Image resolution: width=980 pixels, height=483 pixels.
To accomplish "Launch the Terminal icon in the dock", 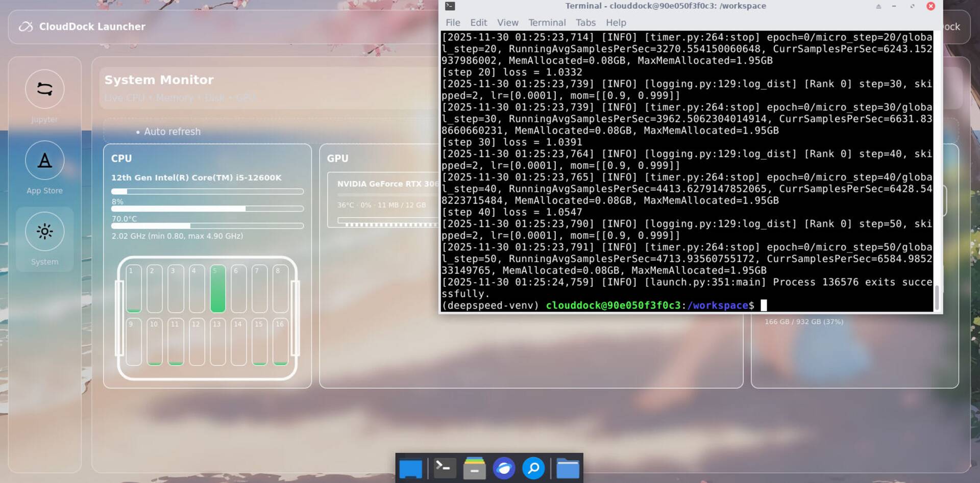I will (x=443, y=468).
